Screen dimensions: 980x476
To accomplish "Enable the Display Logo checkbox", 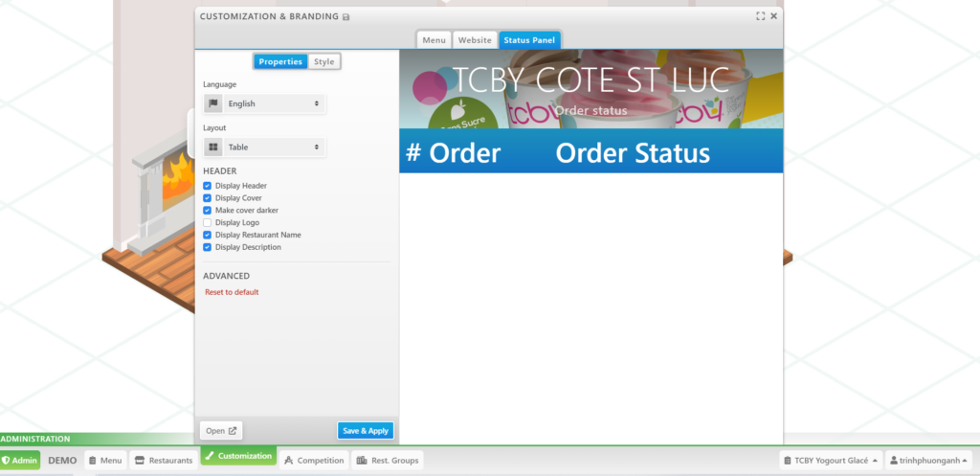I will click(208, 222).
